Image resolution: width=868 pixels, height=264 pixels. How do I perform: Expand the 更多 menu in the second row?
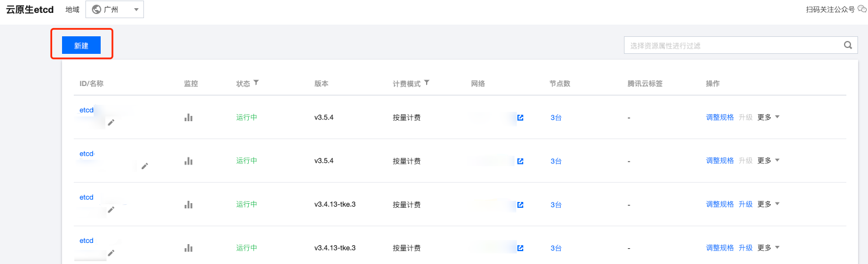click(x=768, y=160)
